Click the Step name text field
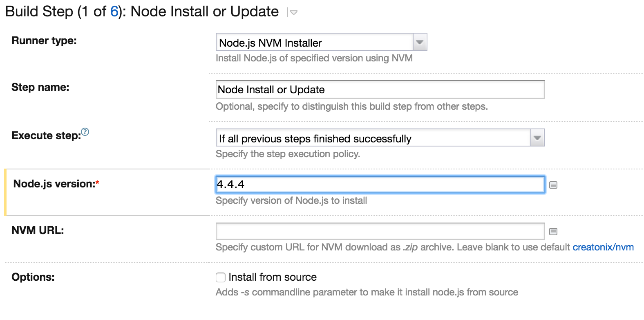Screen dimensions: 644x320 pyautogui.click(x=380, y=90)
